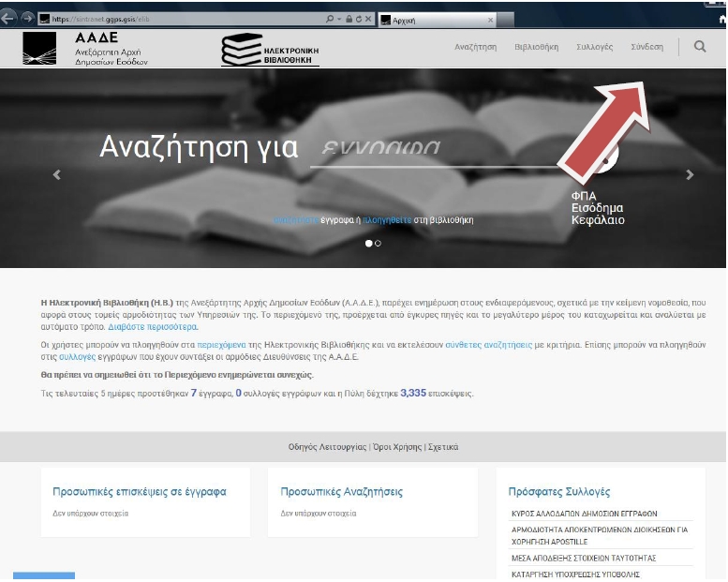Advance carousel with right arrow

pos(691,174)
